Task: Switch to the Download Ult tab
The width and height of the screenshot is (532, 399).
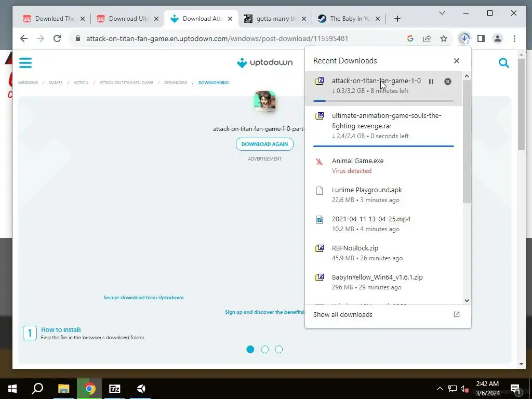Action: tap(128, 19)
